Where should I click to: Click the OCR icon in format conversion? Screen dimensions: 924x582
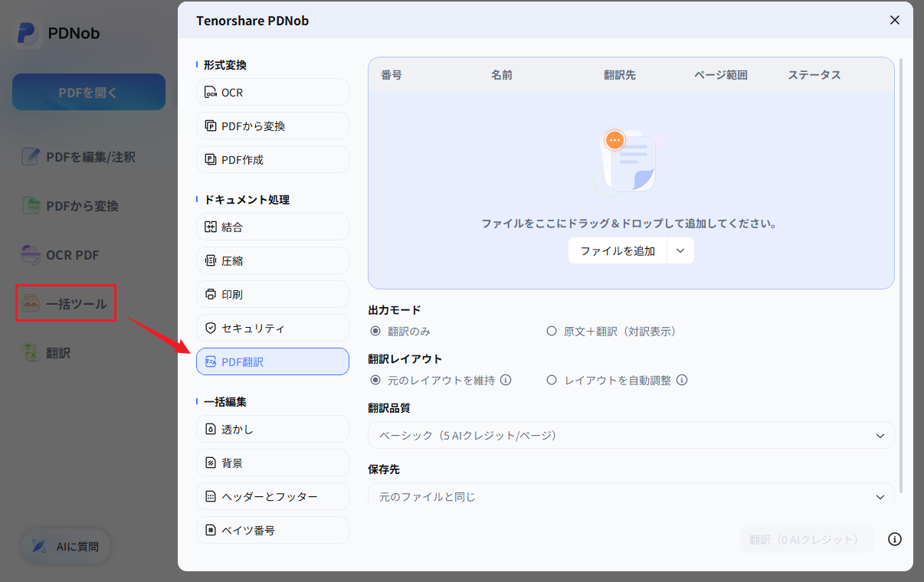[211, 93]
